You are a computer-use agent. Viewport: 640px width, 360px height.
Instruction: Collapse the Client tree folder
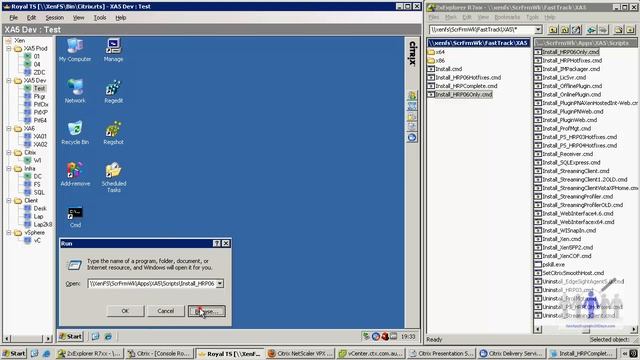[9, 200]
